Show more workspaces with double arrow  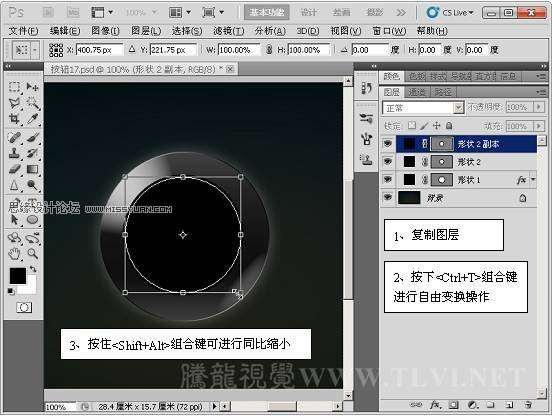[401, 13]
